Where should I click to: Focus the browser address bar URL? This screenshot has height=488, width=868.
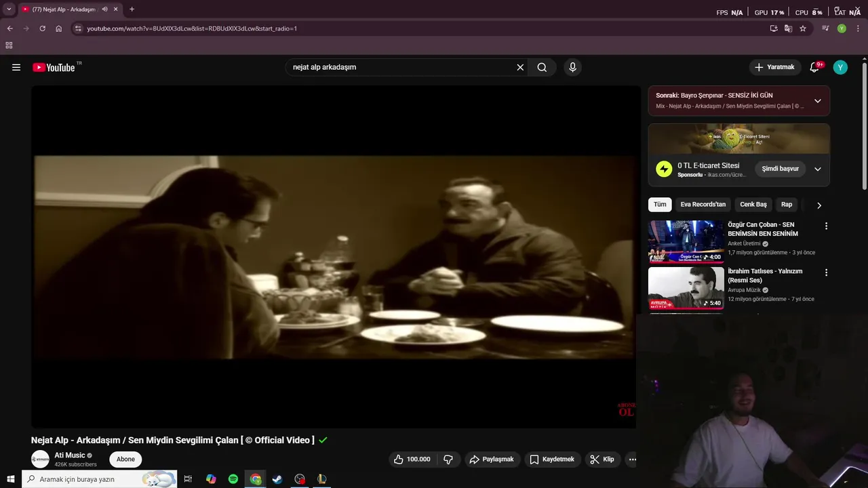192,28
